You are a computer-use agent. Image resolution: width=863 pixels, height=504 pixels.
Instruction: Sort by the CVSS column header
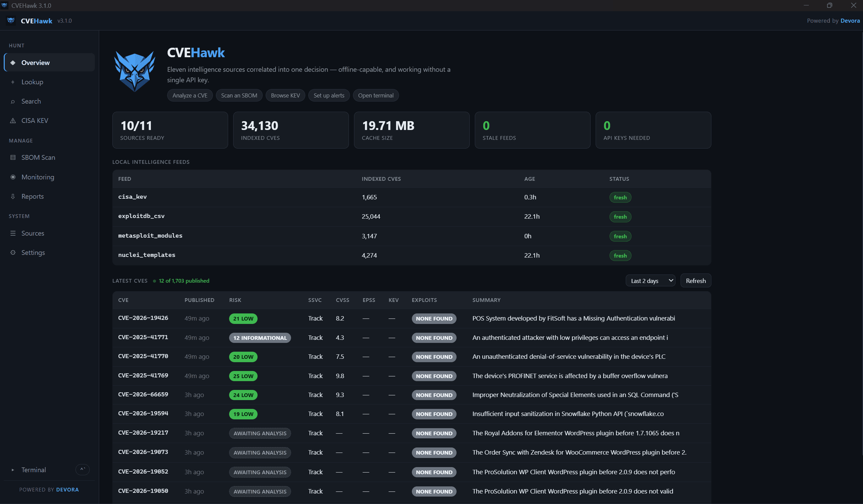point(342,300)
